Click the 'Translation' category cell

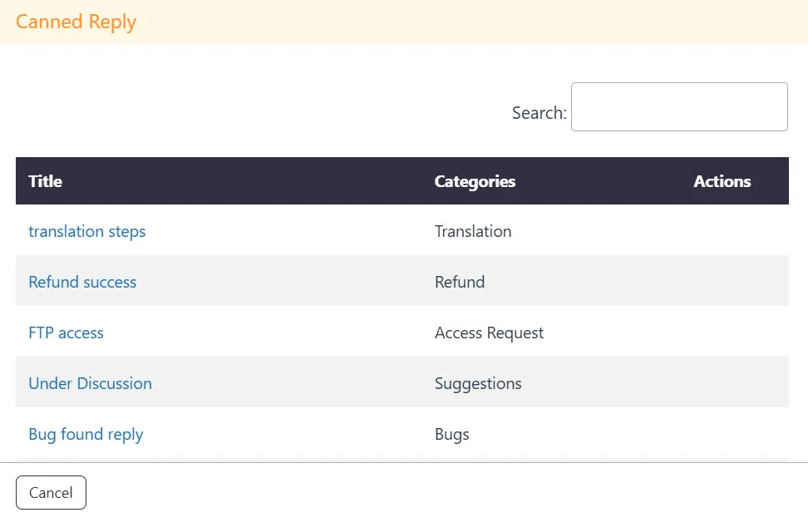(473, 231)
